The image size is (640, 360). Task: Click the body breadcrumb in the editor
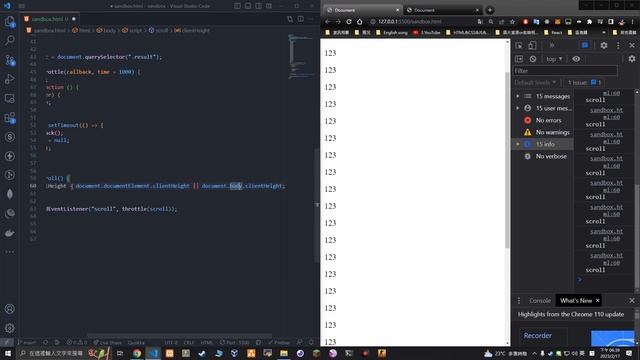click(x=106, y=30)
